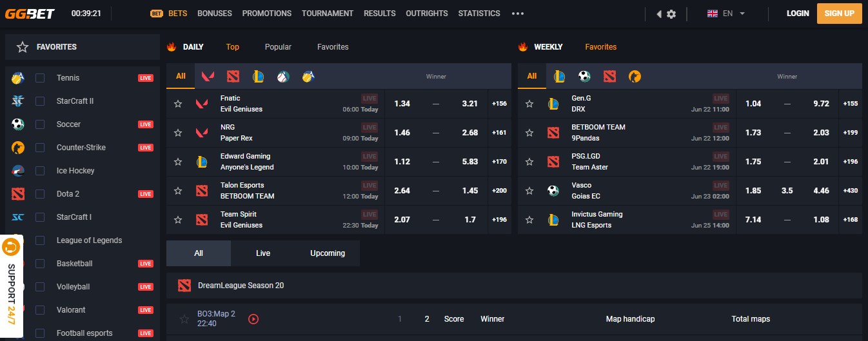Open the OUTRIGHTS menu
Screen dimensions: 868x341
[427, 14]
